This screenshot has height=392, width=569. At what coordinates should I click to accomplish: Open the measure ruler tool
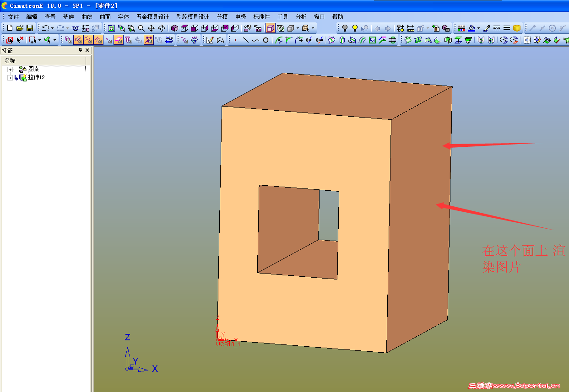click(411, 28)
